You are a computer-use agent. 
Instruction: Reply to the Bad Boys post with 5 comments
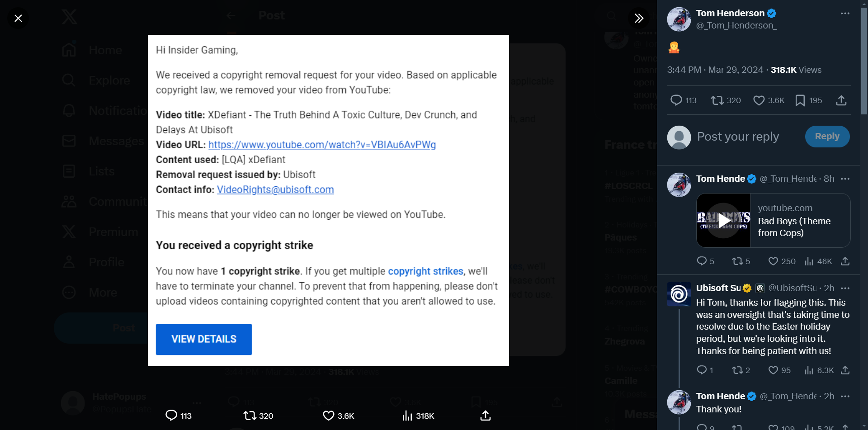click(x=705, y=261)
